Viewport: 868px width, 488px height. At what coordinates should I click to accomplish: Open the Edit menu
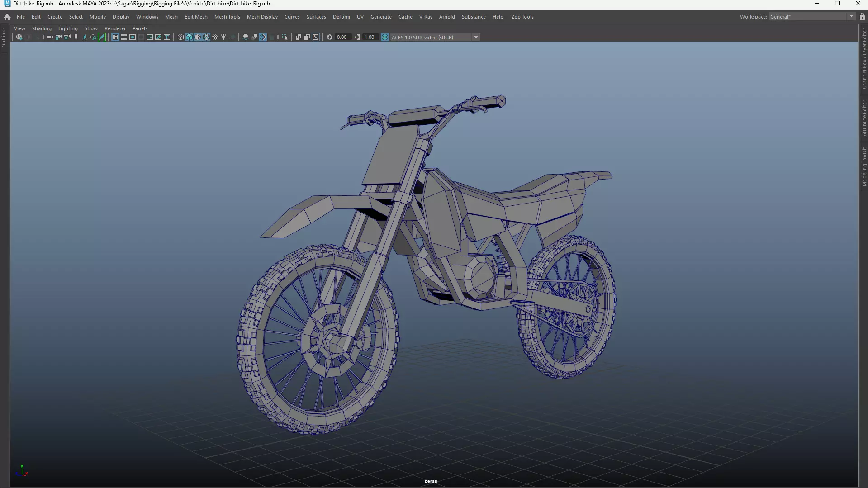(36, 17)
